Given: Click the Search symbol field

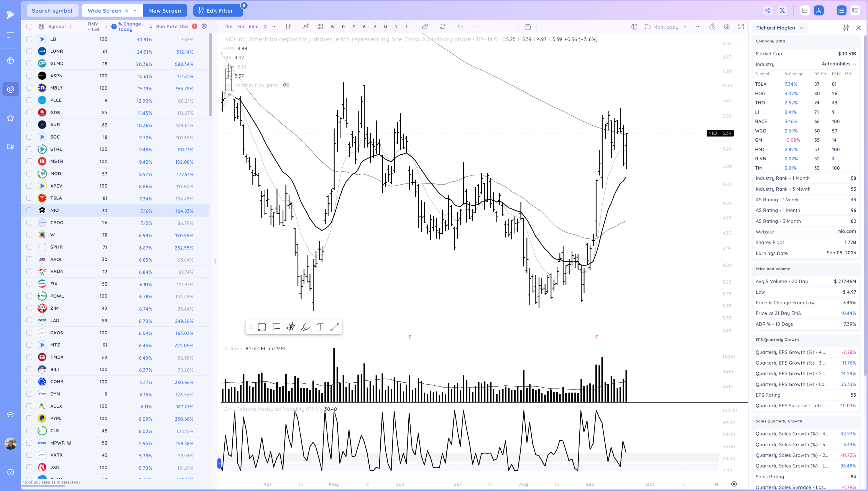Looking at the screenshot, I should point(52,10).
